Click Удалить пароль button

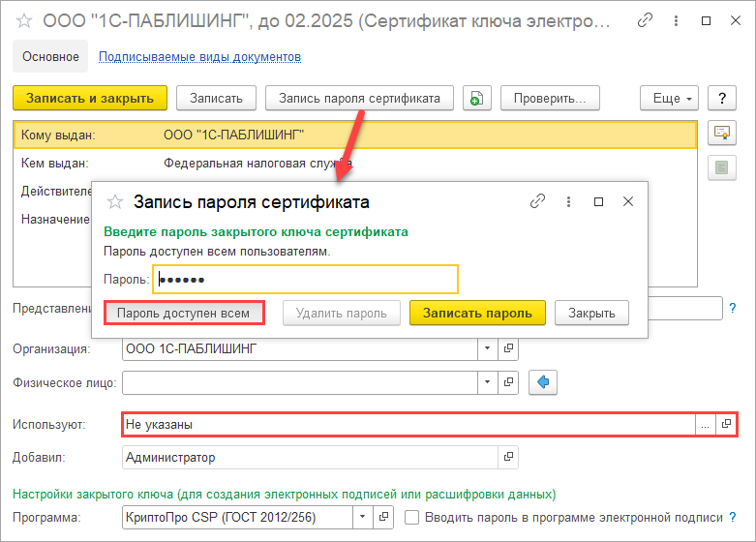click(x=342, y=313)
